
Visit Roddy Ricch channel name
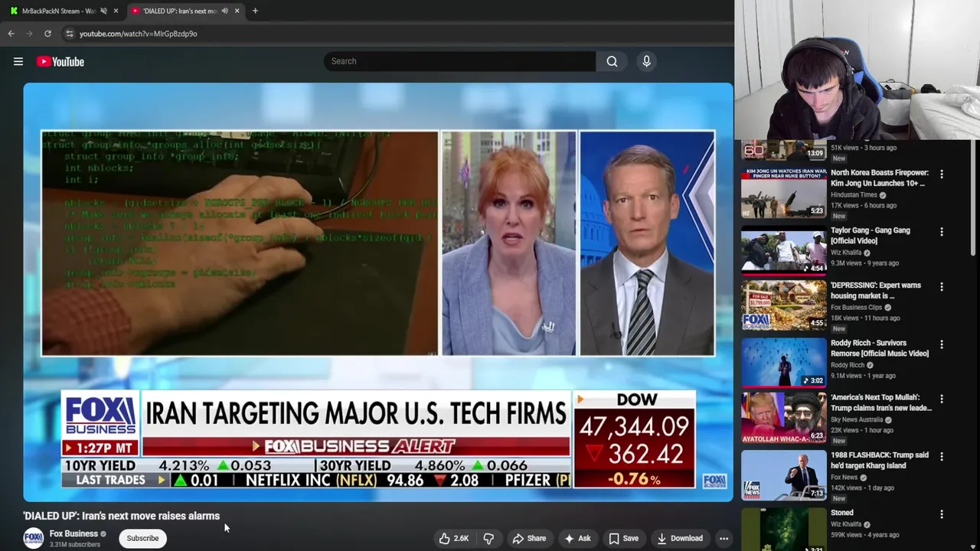[848, 365]
